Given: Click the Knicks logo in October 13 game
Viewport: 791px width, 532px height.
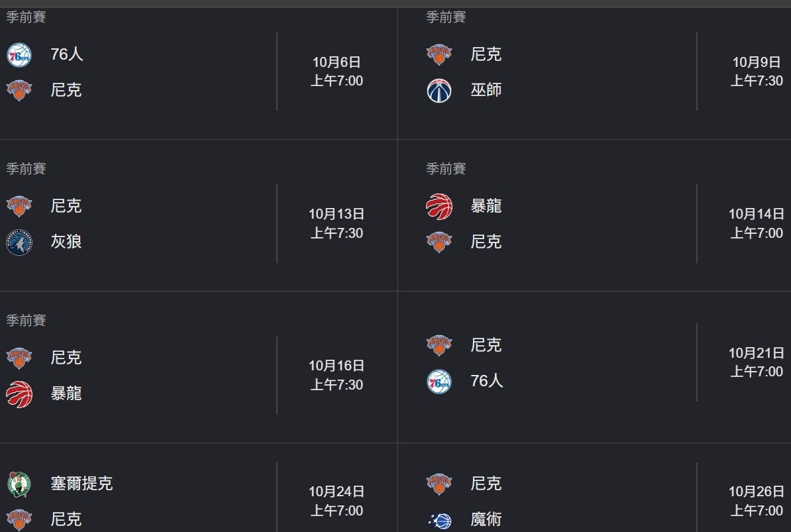Looking at the screenshot, I should (x=19, y=206).
